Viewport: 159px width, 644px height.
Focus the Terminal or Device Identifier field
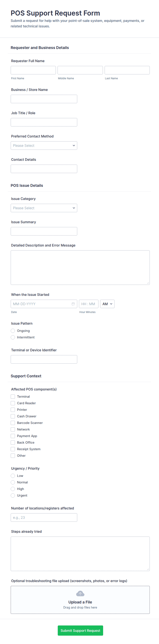click(44, 359)
